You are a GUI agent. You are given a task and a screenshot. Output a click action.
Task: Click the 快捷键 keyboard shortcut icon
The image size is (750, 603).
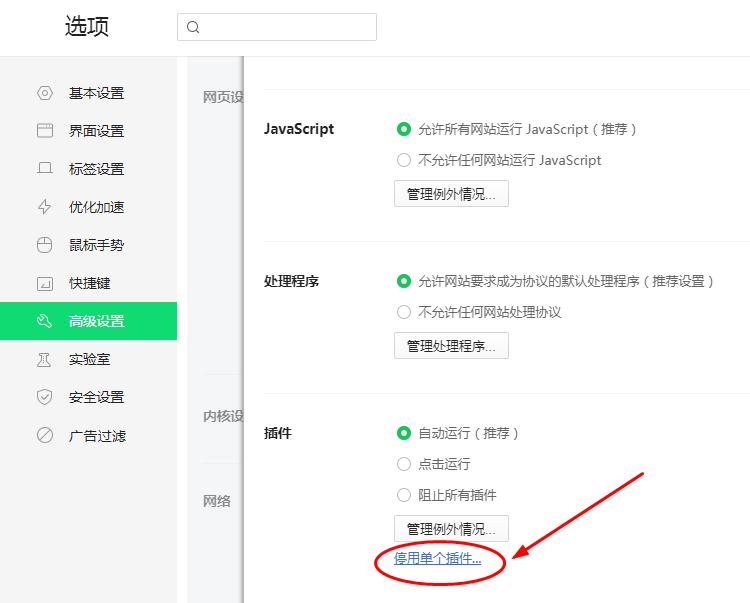(x=44, y=283)
